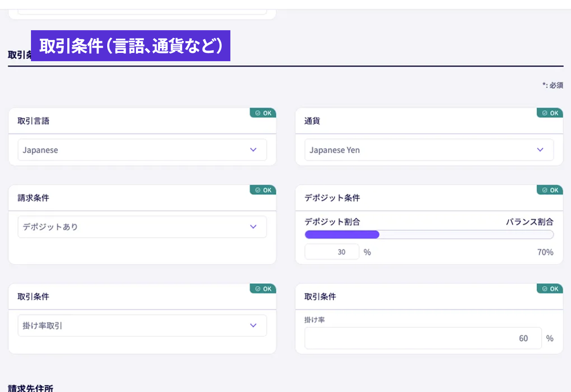Click the OK badge above 掛け率取引 dropdown

pos(263,289)
